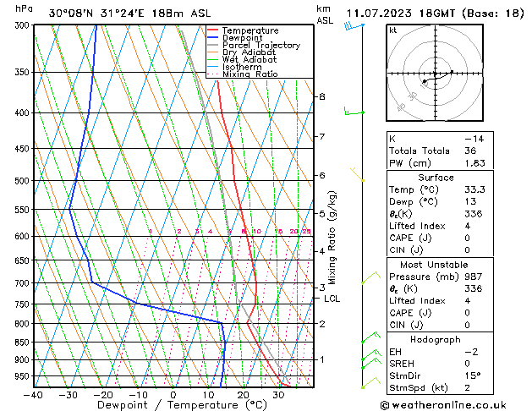Screen dimensions: 532x411
Task: Click the Most Unstable Pressure value 987
Action: pyautogui.click(x=474, y=277)
